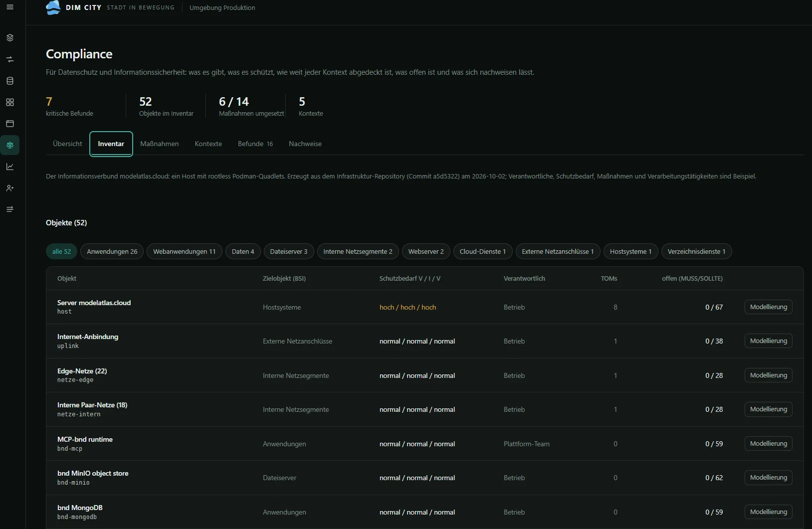812x529 pixels.
Task: Click the 'Server modelatlas.cloud' object name
Action: click(x=94, y=303)
